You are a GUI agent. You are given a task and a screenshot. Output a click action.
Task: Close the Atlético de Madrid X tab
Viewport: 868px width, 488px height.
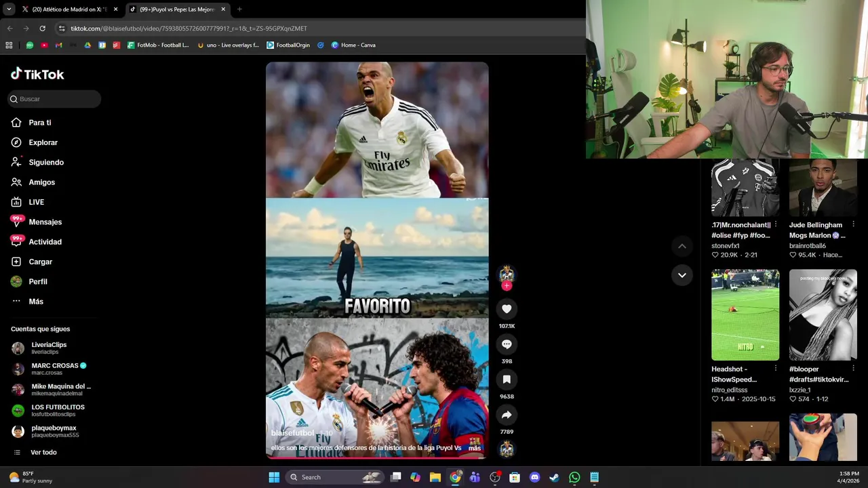click(x=115, y=9)
